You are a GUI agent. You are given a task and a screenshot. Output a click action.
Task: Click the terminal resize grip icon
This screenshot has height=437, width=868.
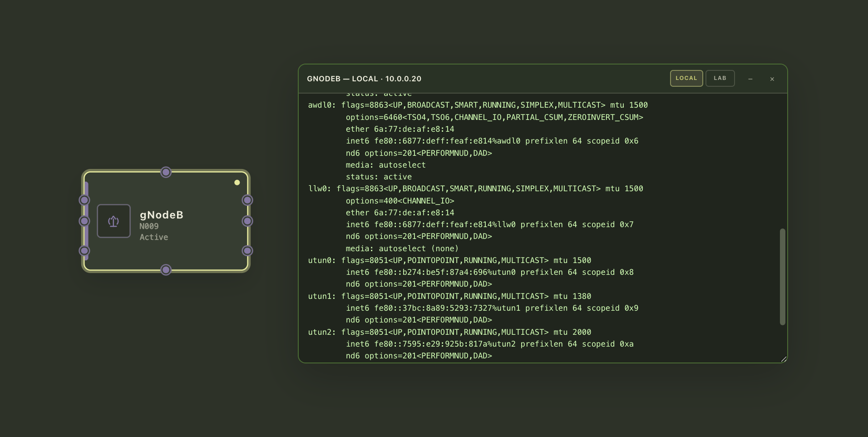coord(784,359)
